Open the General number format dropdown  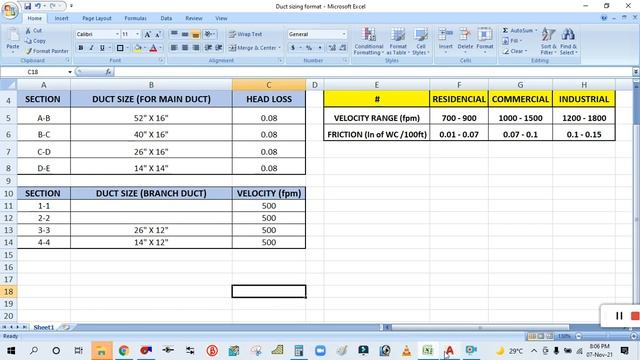pos(344,34)
